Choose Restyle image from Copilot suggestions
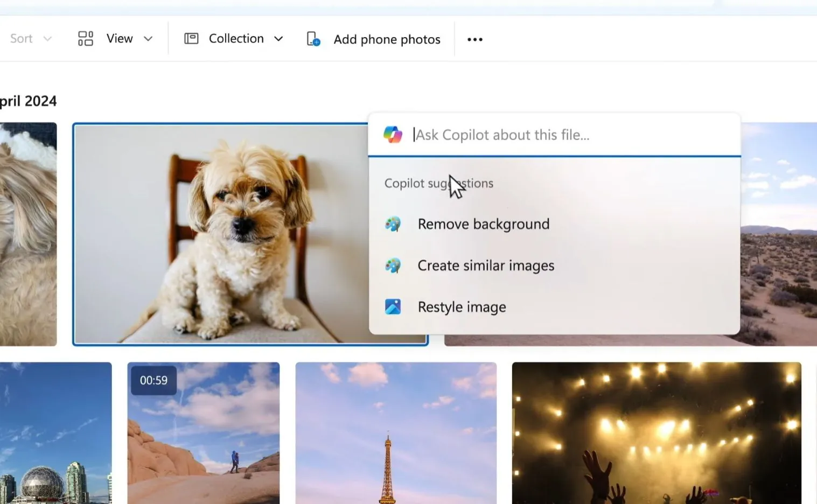This screenshot has height=504, width=817. (462, 306)
